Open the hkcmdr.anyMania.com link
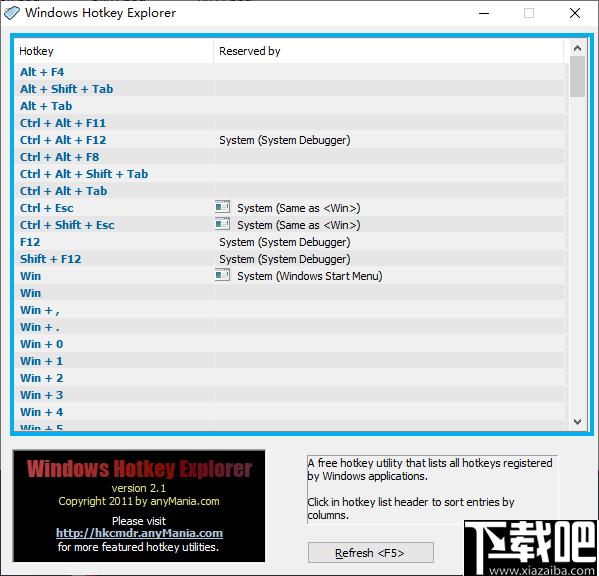Screen dimensions: 599x576 139,533
